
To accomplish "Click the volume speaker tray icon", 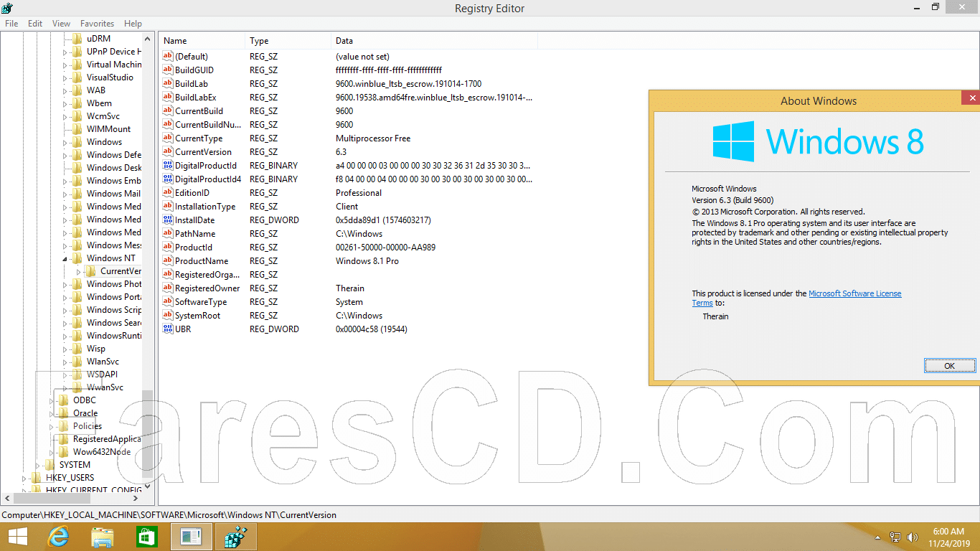I will [x=913, y=537].
